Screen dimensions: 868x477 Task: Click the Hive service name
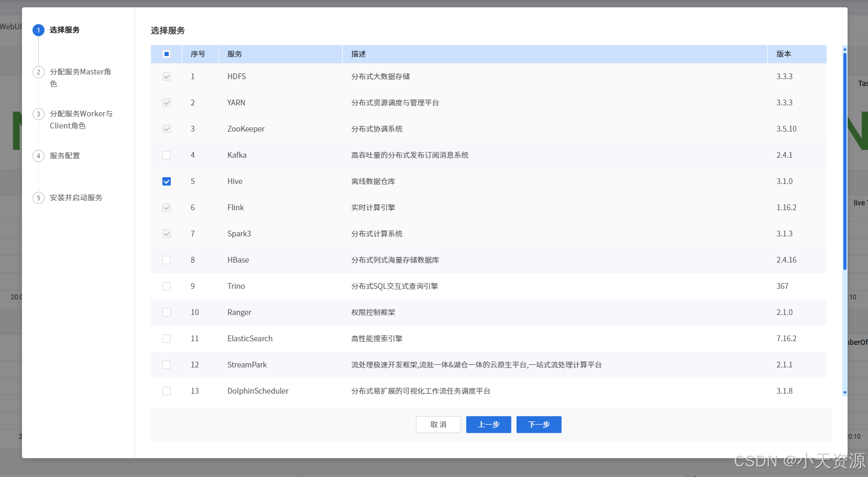[235, 181]
